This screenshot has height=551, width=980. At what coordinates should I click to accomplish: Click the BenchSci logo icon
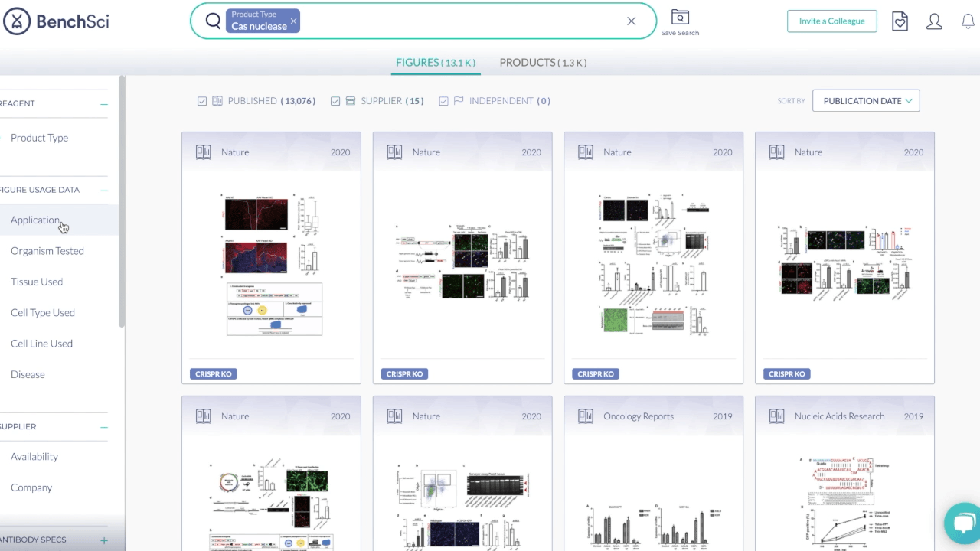tap(17, 21)
